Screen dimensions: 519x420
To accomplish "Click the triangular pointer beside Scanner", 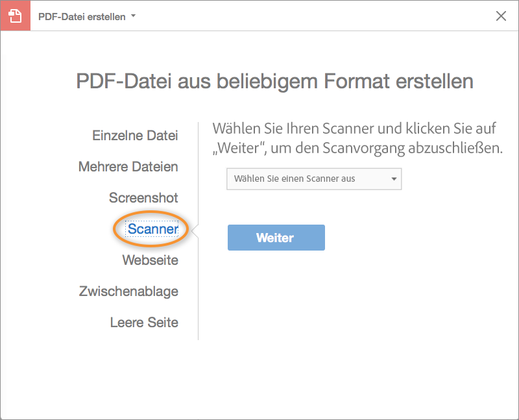I will point(195,229).
